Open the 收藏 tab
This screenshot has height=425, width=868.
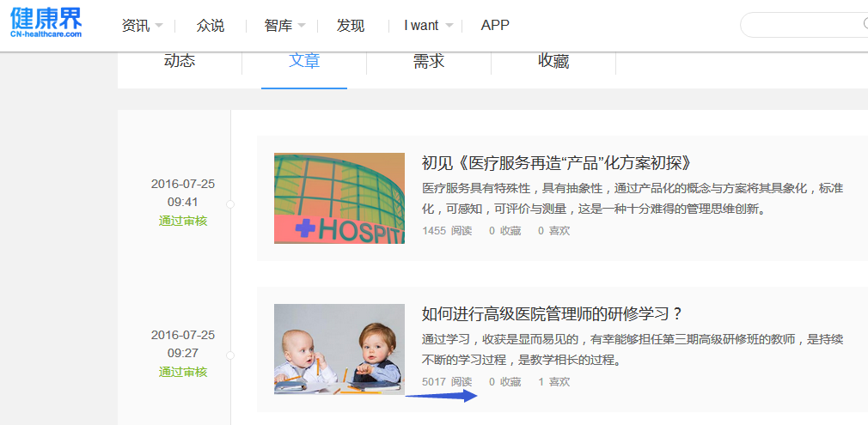tap(553, 61)
